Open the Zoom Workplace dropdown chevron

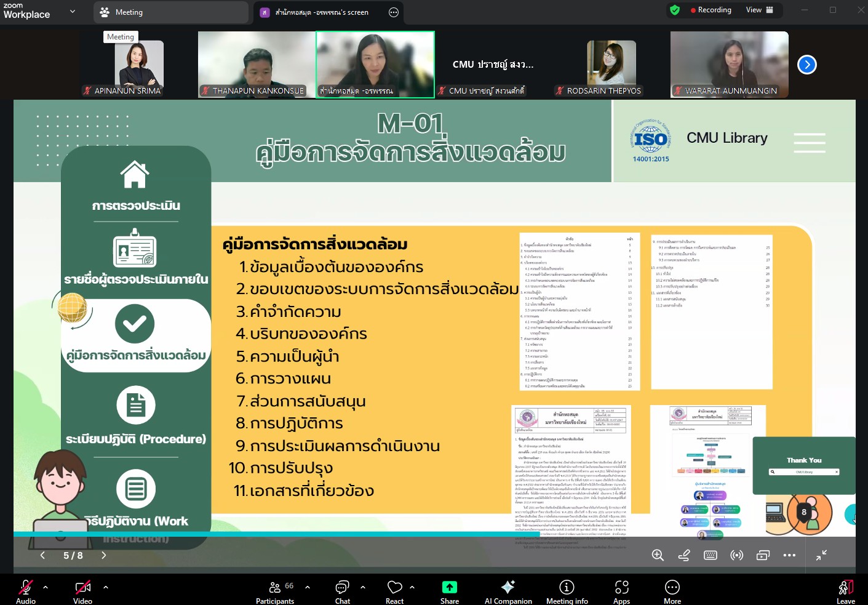point(73,11)
